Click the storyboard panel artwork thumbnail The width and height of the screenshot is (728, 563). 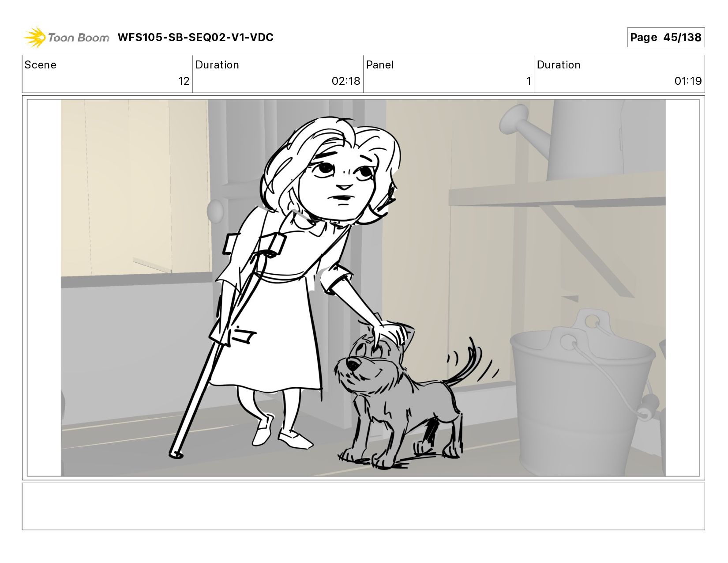(363, 288)
